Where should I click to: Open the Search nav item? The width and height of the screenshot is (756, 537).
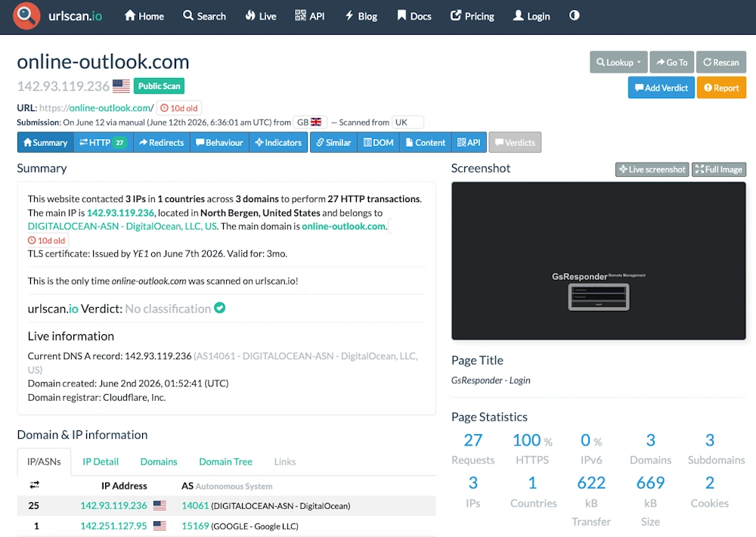click(x=204, y=16)
